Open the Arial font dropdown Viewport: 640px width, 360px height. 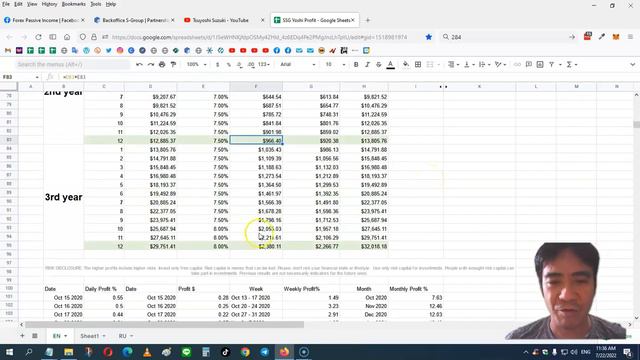298,64
